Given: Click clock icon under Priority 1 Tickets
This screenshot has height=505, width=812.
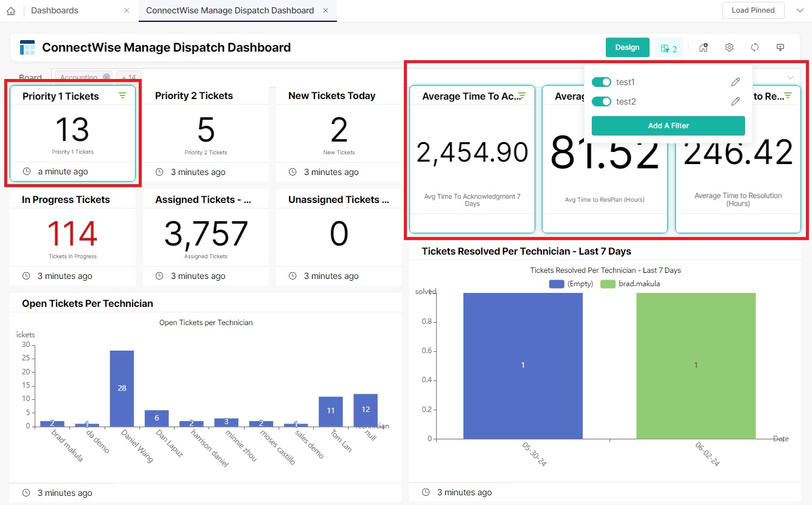Looking at the screenshot, I should coord(26,171).
